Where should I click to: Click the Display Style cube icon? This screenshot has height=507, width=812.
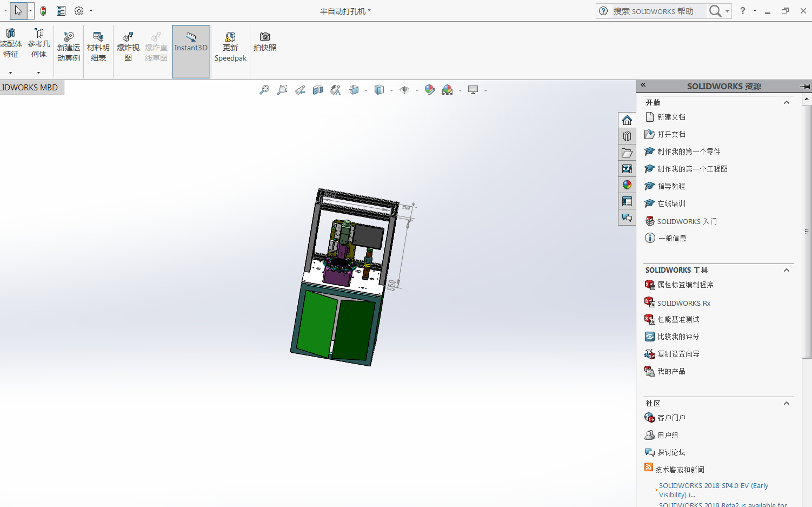point(380,90)
